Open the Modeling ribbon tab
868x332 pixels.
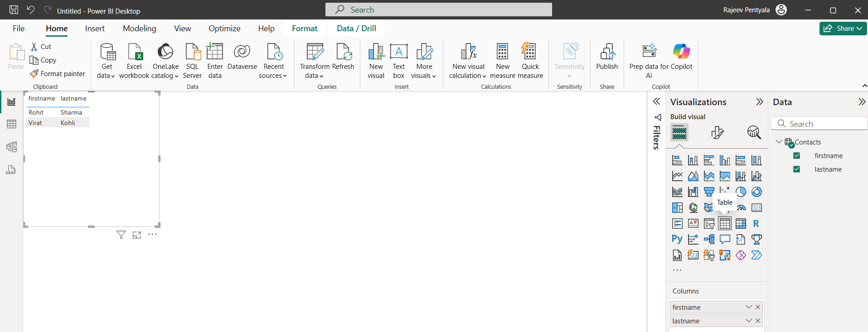(x=139, y=29)
